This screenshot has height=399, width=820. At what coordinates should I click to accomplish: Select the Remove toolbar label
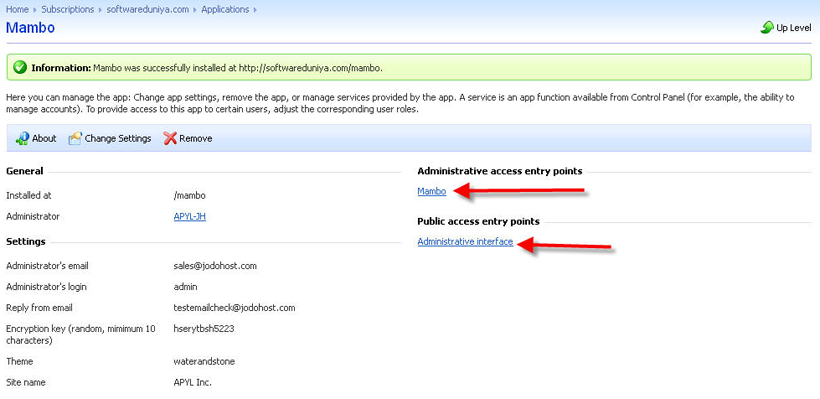(x=196, y=139)
